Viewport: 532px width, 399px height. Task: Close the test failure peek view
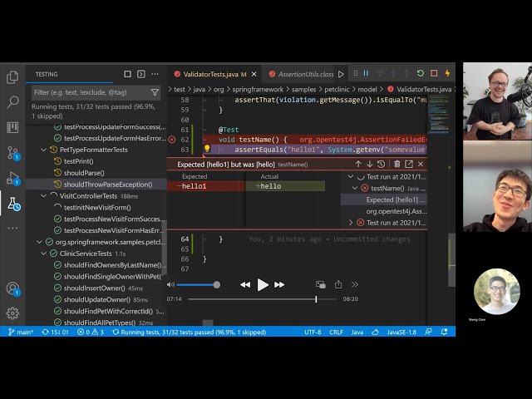(421, 165)
